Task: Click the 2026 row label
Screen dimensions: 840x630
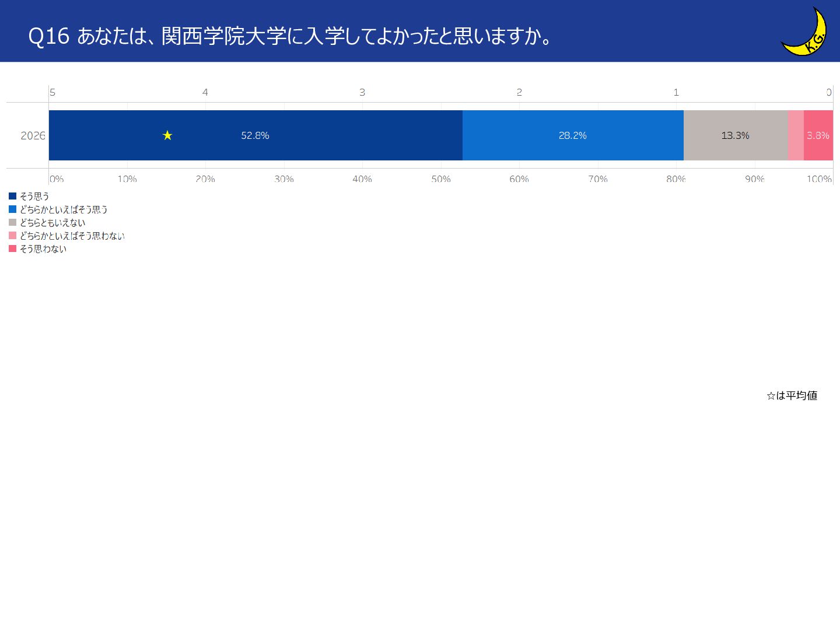Action: 33,135
